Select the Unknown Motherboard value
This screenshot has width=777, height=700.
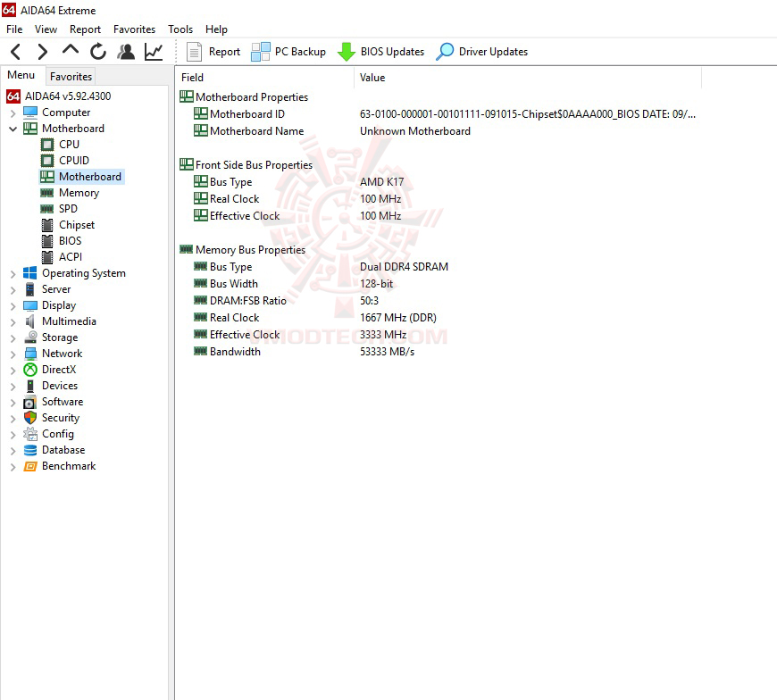415,131
